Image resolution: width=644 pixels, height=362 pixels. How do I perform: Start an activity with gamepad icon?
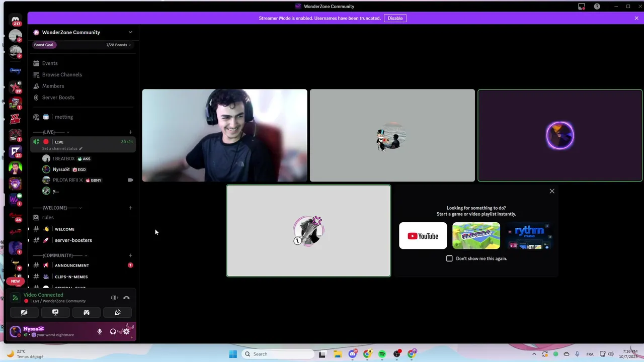click(x=87, y=312)
